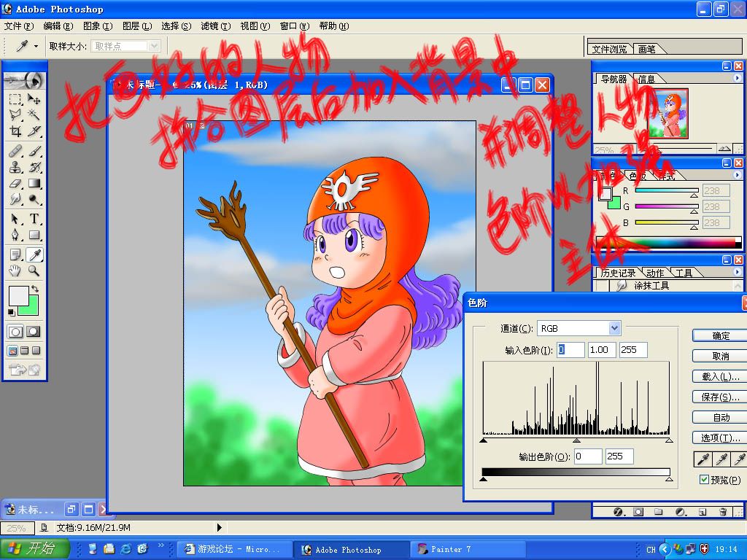
Task: Switch to Full Screen mode
Action: click(x=36, y=351)
